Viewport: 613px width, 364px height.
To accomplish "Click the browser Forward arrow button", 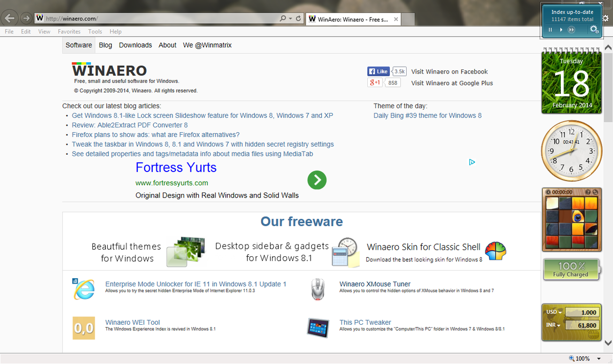I will (x=26, y=18).
